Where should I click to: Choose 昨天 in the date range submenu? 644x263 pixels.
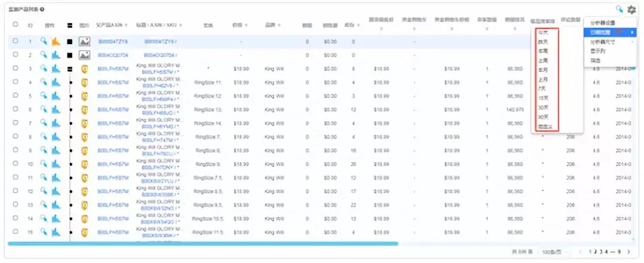pos(543,42)
